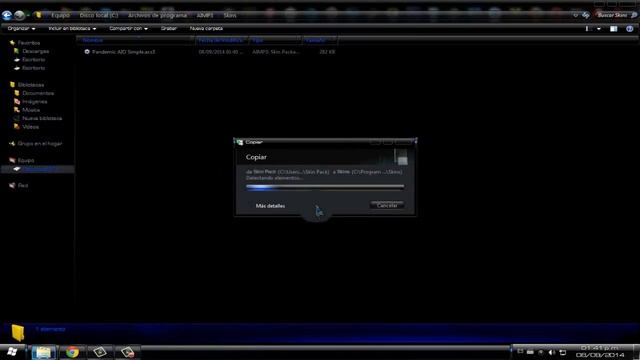Screen dimensions: 640x360
Task: Select Disco local (C:) breadcrumb
Action: click(99, 15)
